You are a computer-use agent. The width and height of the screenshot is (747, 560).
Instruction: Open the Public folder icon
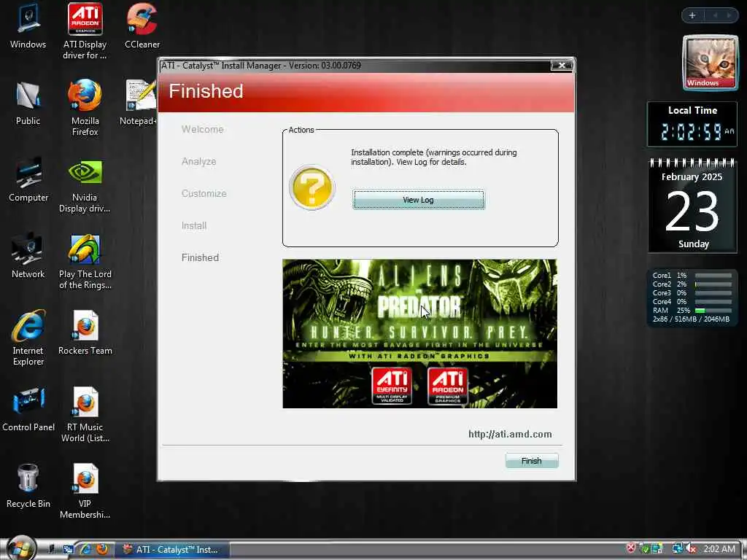(x=28, y=103)
